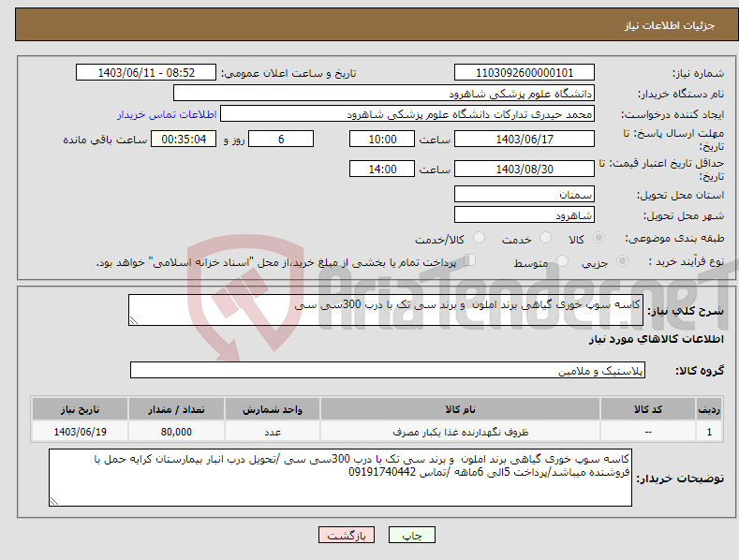The width and height of the screenshot is (739, 560).
Task: Click the announcement date field 1403/06/11 - 08:52
Action: pos(145,73)
